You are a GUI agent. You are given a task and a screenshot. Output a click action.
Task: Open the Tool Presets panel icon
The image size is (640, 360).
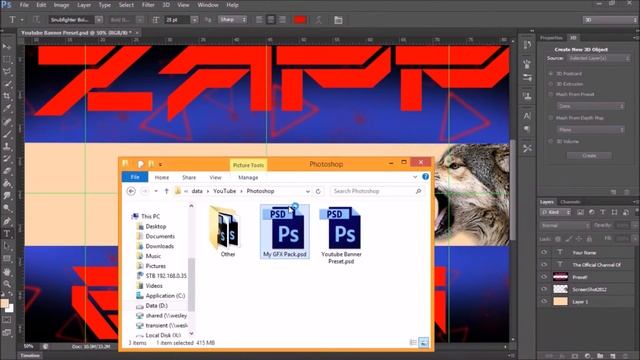[x=527, y=148]
